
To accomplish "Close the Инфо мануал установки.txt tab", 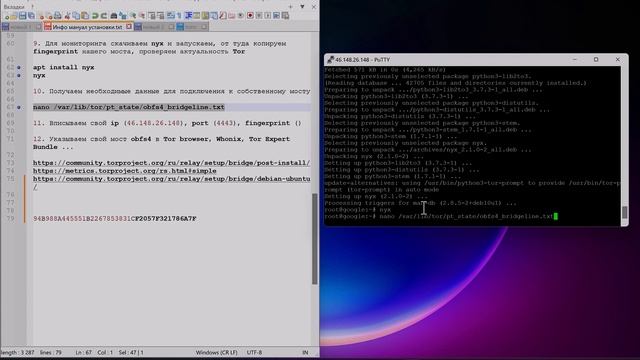I will [129, 27].
